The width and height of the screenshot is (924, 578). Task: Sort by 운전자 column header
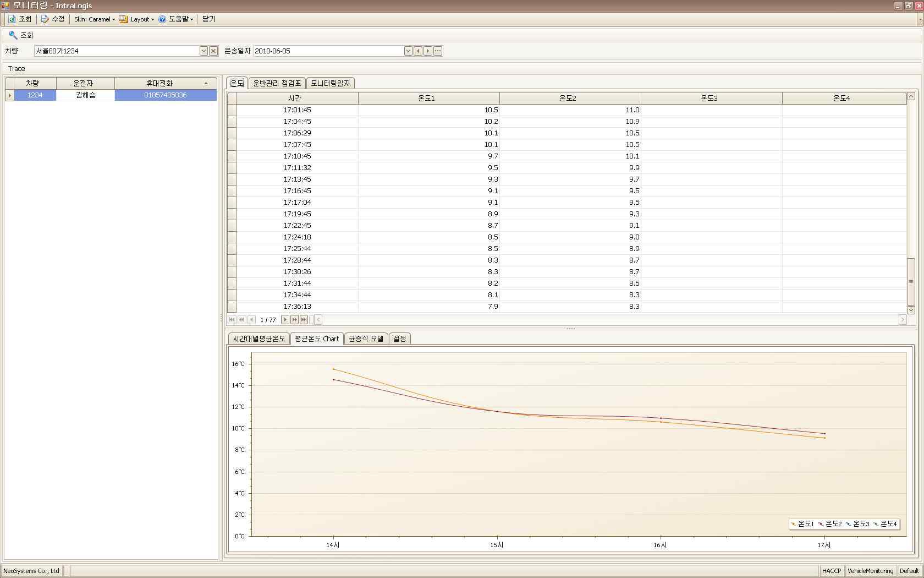pos(85,83)
